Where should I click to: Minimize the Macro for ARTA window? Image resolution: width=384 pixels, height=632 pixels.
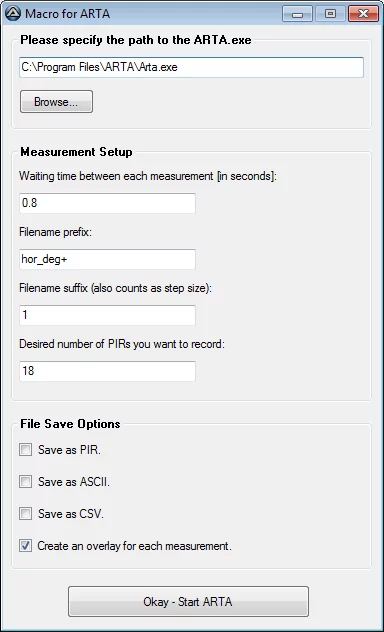coord(297,14)
